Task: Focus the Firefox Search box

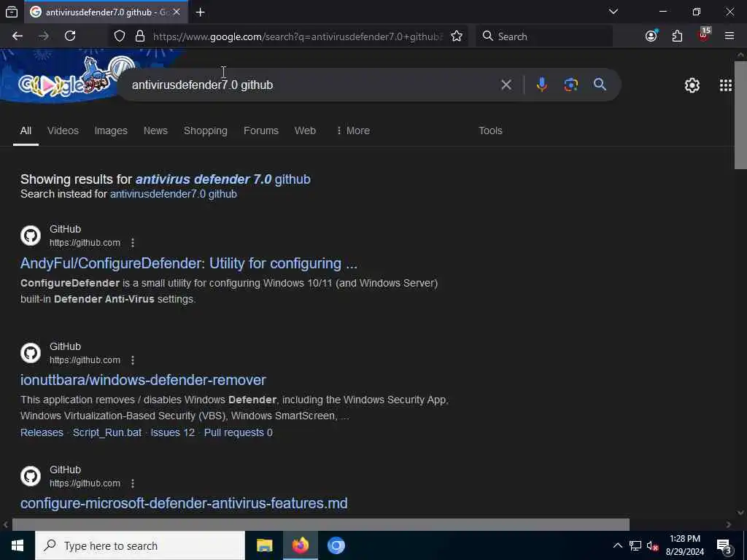Action: (x=544, y=36)
